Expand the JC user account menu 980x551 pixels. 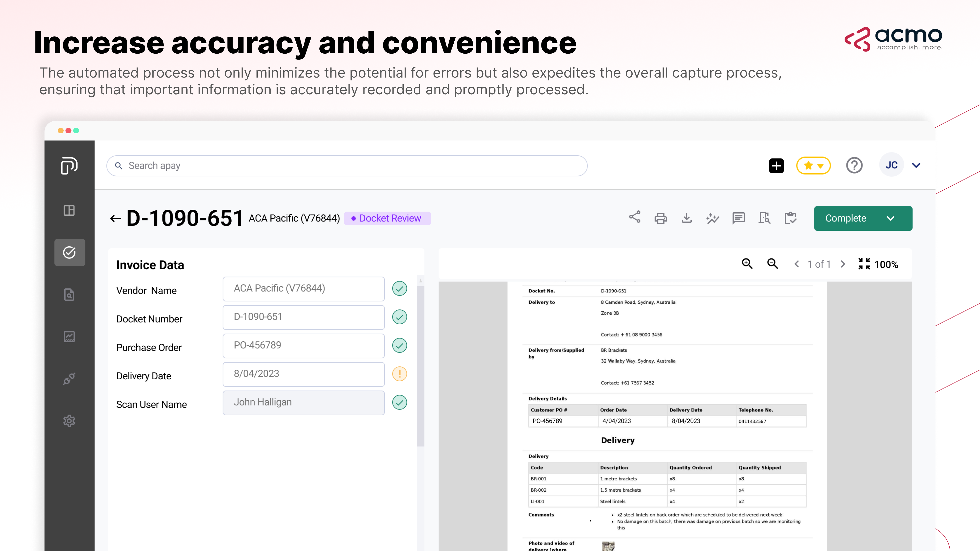click(916, 166)
